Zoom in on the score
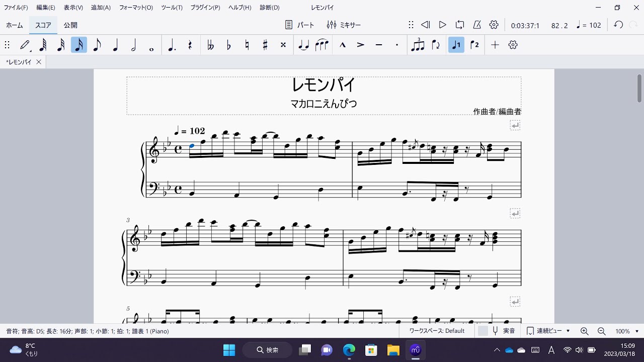Screen dimensions: 644x362 coord(585,331)
